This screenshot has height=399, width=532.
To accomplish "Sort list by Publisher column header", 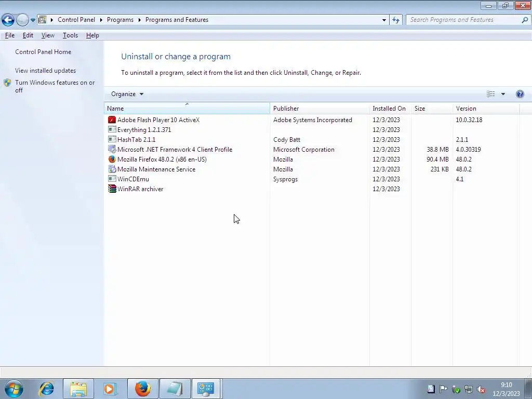I will 320,109.
